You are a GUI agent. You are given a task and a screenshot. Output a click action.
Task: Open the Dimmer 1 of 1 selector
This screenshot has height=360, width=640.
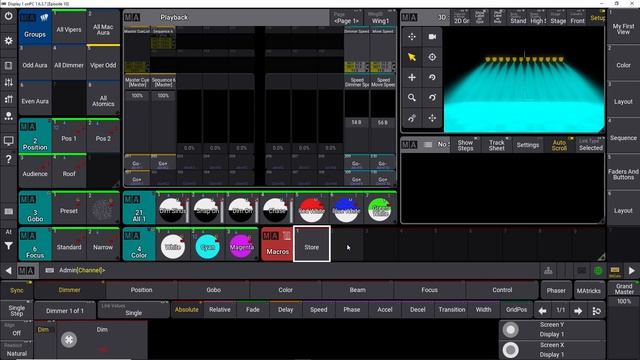65,311
